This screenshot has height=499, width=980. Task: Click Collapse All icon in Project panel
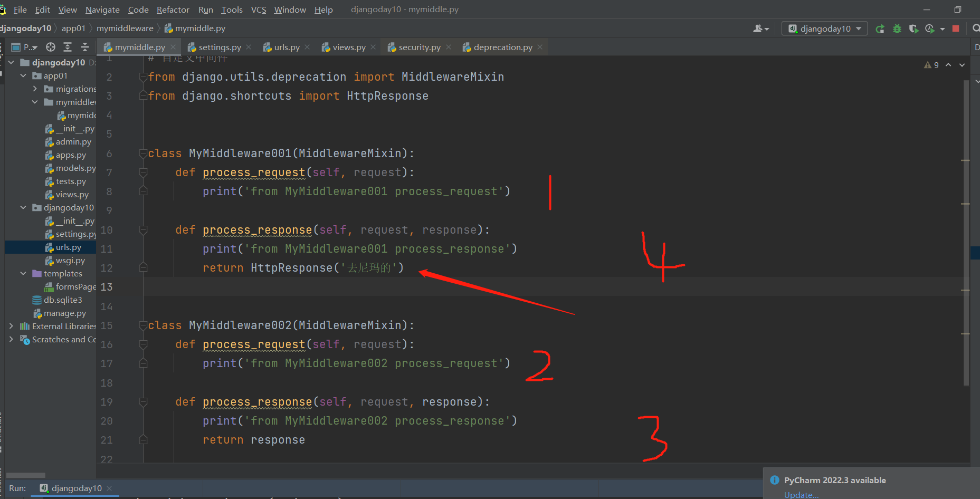(84, 47)
